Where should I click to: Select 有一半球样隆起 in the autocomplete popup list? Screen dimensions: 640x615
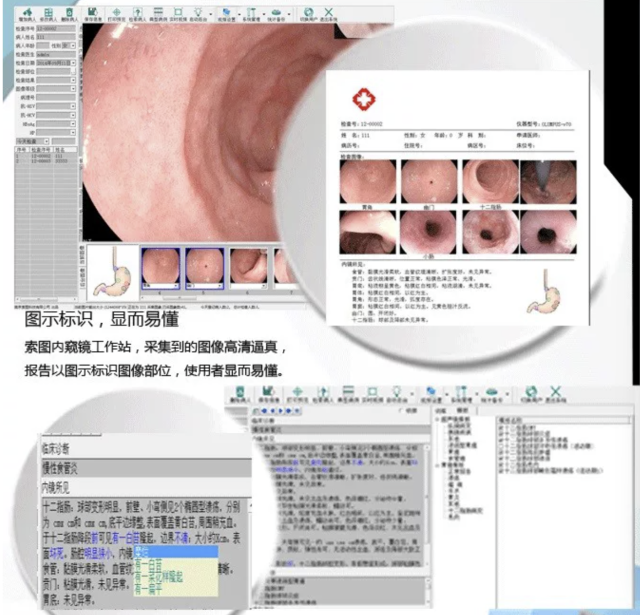point(176,576)
